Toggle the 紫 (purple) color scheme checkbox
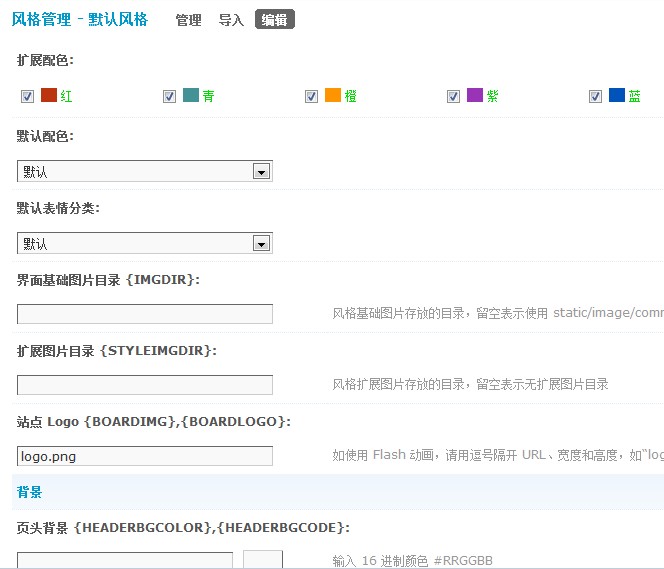 tap(453, 97)
